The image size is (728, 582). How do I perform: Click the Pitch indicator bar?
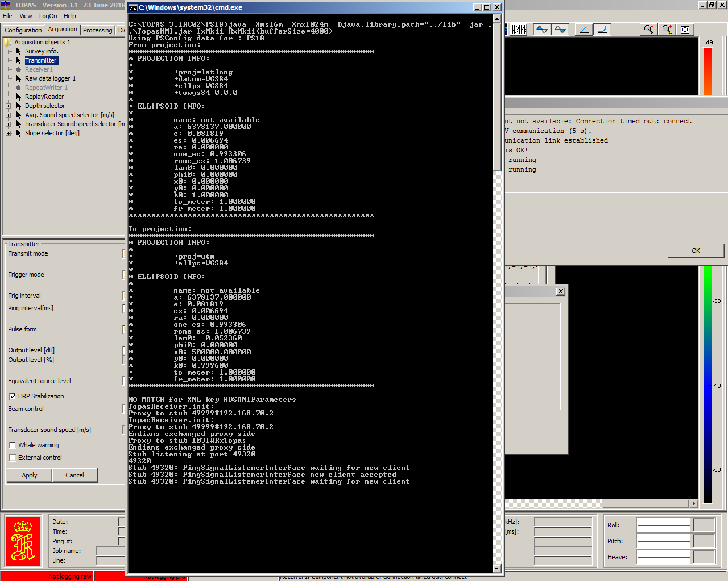click(x=664, y=541)
